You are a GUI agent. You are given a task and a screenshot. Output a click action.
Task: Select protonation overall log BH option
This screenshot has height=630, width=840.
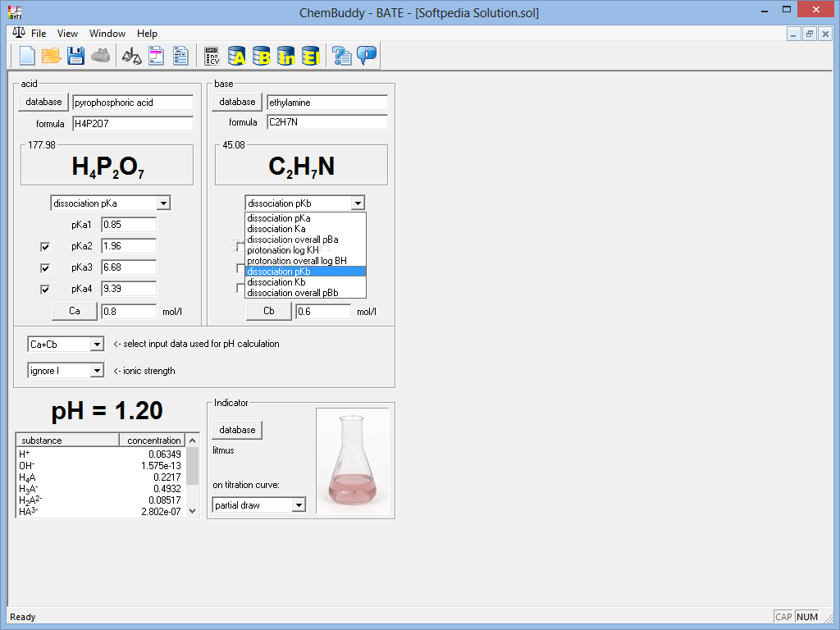click(x=305, y=261)
